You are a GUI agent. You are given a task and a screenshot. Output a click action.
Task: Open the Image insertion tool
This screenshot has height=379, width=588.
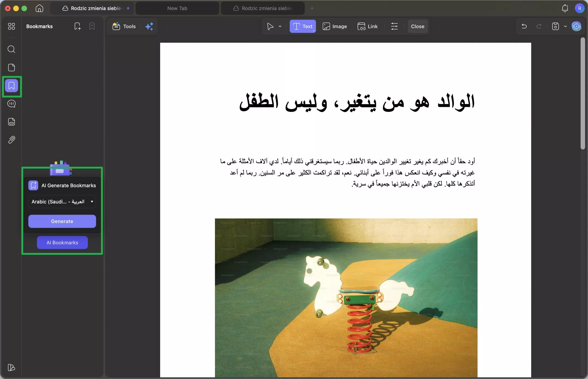(335, 26)
